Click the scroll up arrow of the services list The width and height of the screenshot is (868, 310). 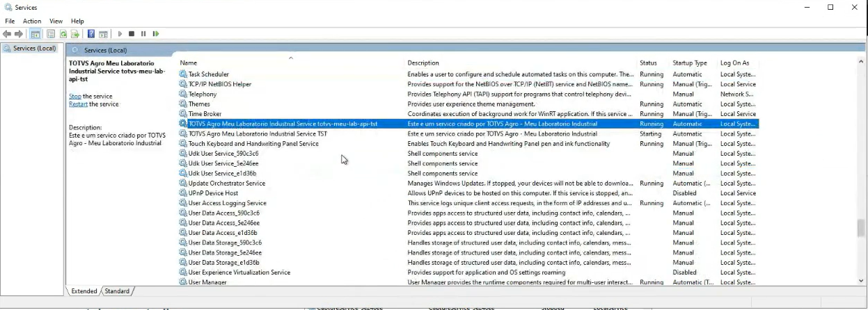[x=862, y=62]
